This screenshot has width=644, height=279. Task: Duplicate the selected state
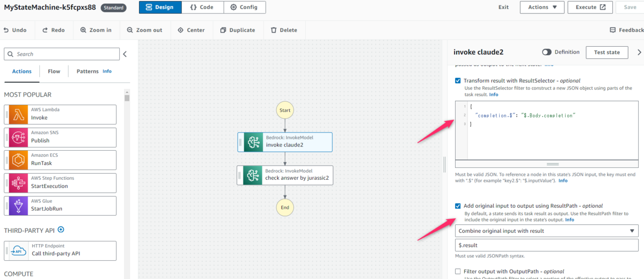pyautogui.click(x=238, y=30)
